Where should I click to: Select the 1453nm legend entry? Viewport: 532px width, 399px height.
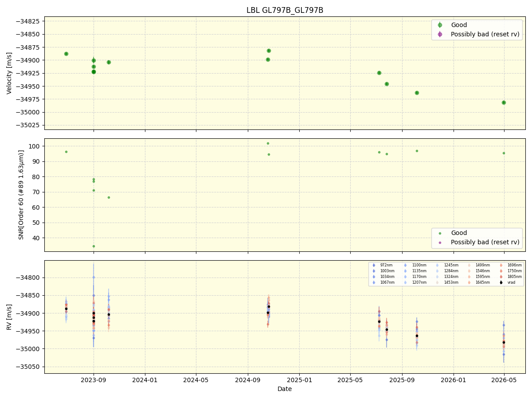pos(447,282)
